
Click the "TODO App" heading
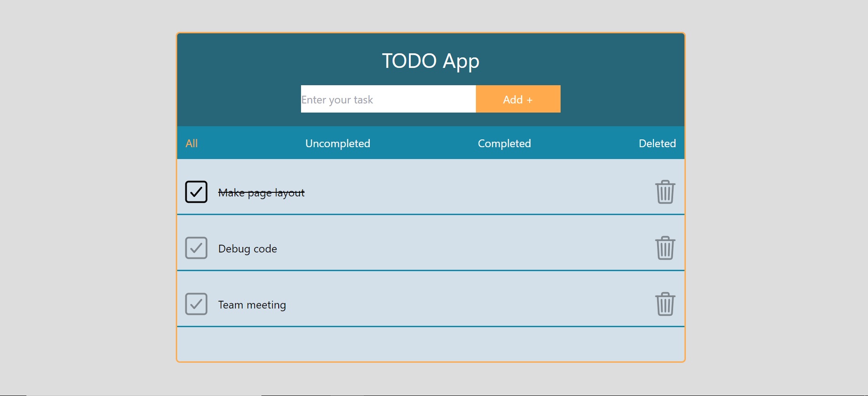[x=430, y=61]
